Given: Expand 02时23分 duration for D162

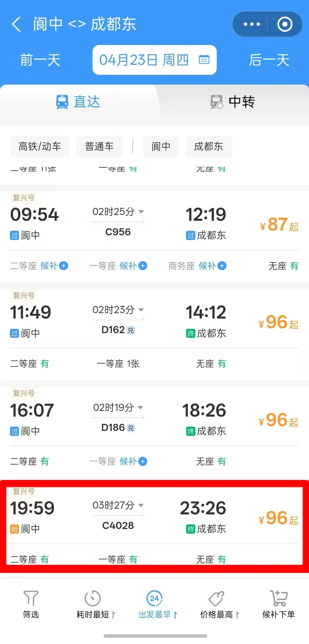Looking at the screenshot, I should (141, 310).
